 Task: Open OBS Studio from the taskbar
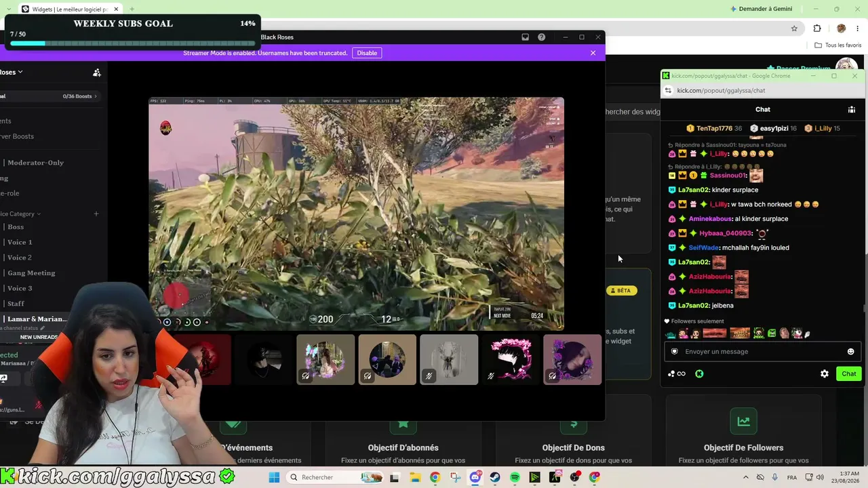575,478
